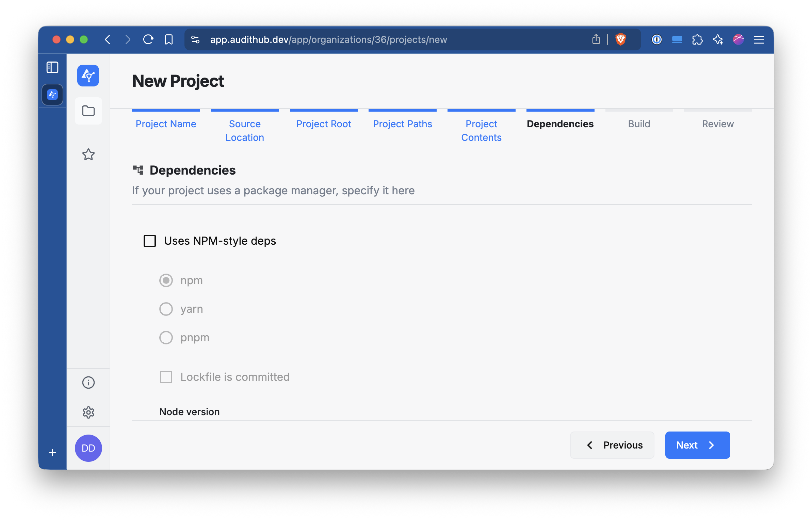Click the Previous button
This screenshot has height=520, width=812.
612,445
